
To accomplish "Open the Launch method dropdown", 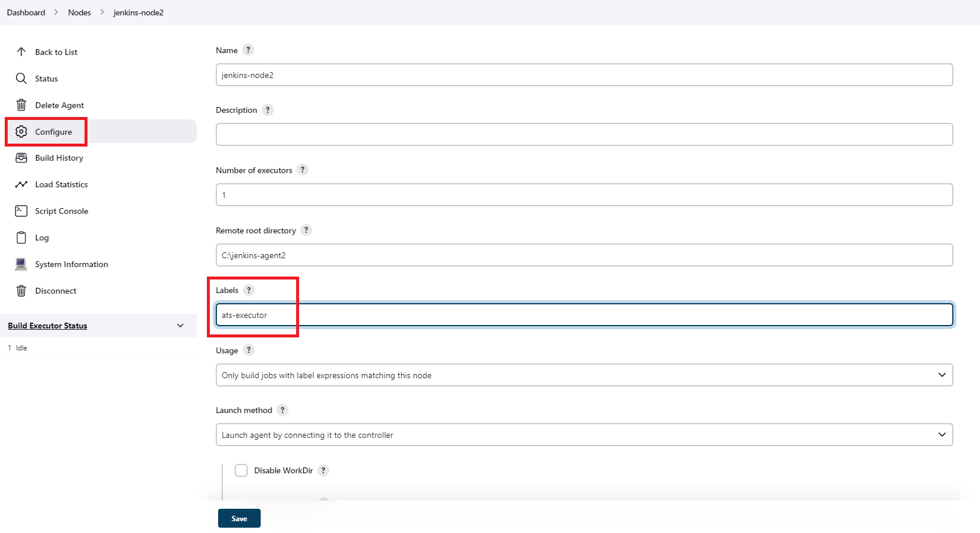I will tap(584, 435).
